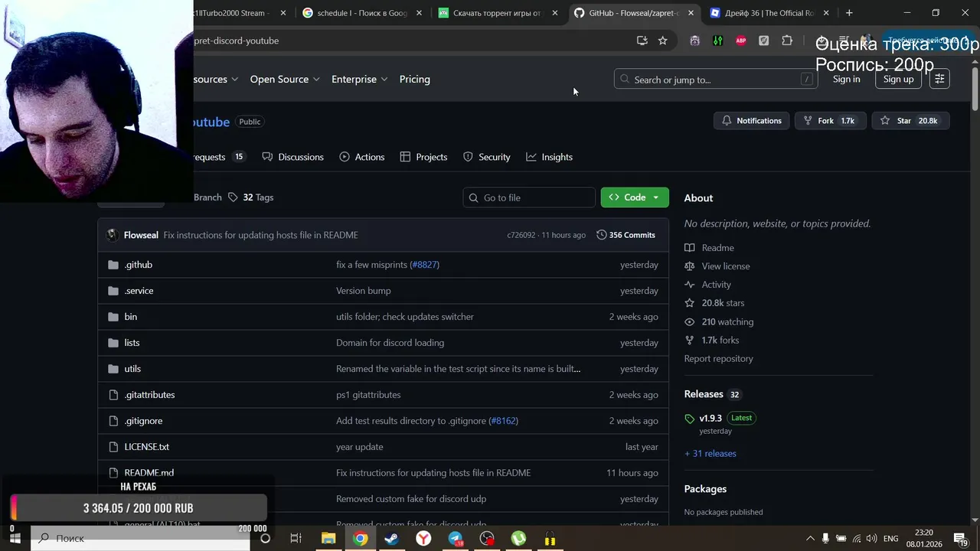Open commit hash c726092

pyautogui.click(x=521, y=235)
